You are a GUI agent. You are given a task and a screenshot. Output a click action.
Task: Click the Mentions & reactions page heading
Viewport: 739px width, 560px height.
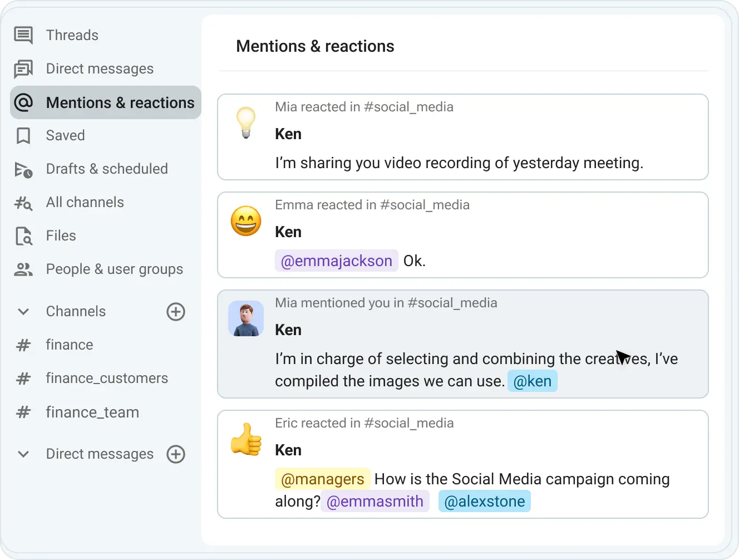click(x=315, y=46)
